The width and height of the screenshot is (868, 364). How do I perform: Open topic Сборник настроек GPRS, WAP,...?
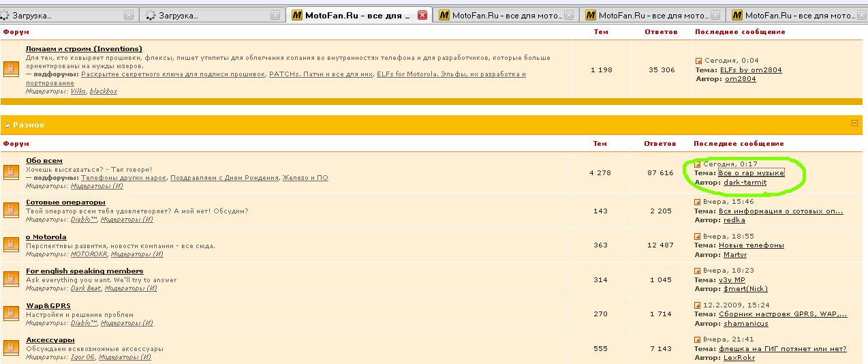pyautogui.click(x=783, y=314)
